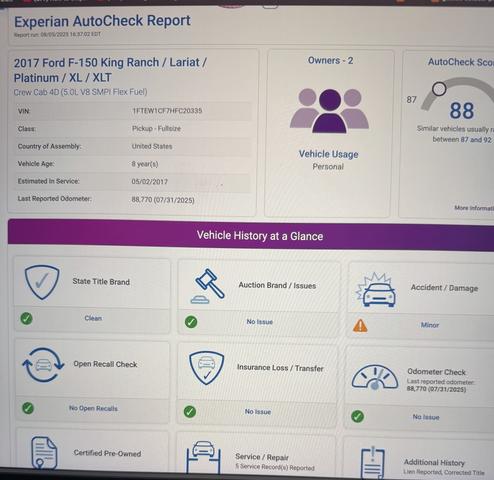
Task: Click the Open Recall Check circular arrows icon
Action: 43,365
